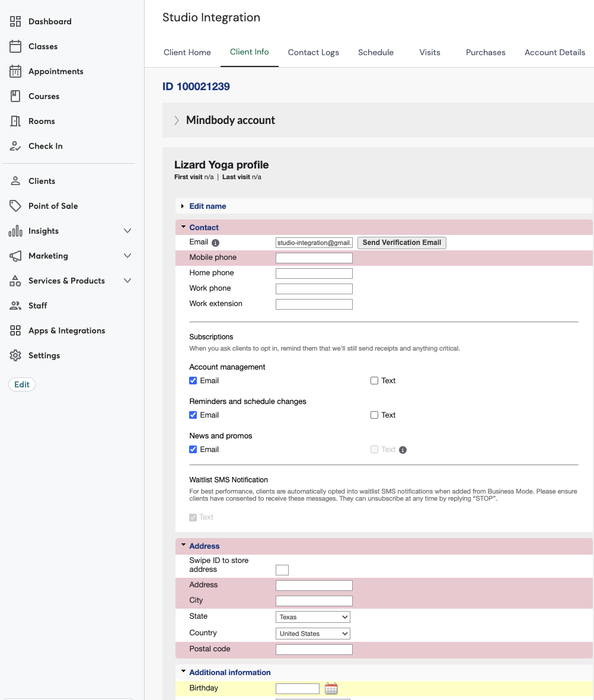Open the birthday calendar date picker
594x700 pixels.
click(331, 688)
